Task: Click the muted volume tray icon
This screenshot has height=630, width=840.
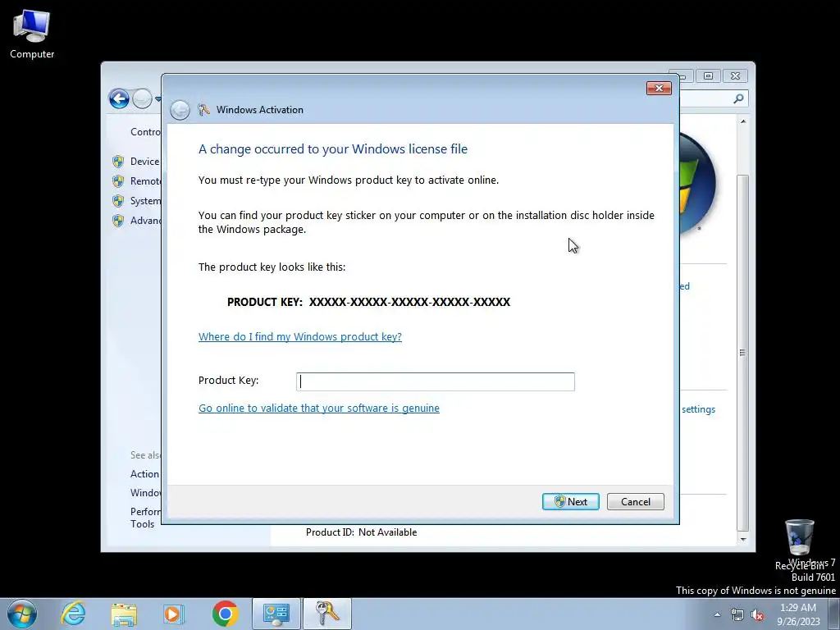Action: pyautogui.click(x=757, y=614)
